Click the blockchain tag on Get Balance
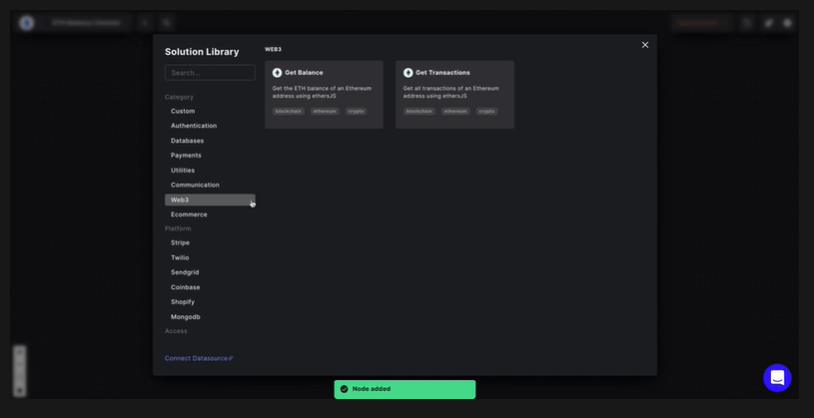Screen dimensions: 814x418 click(x=288, y=111)
